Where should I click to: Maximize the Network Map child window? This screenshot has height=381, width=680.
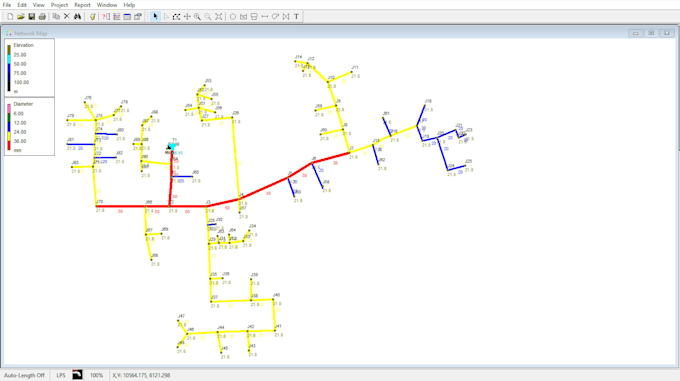tap(651, 33)
